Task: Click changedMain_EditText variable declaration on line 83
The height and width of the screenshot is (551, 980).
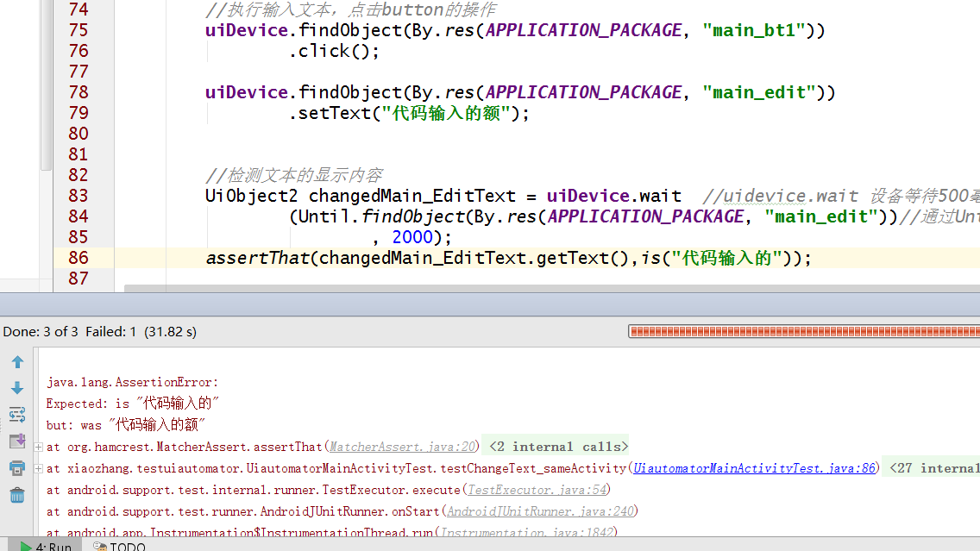Action: coord(411,196)
